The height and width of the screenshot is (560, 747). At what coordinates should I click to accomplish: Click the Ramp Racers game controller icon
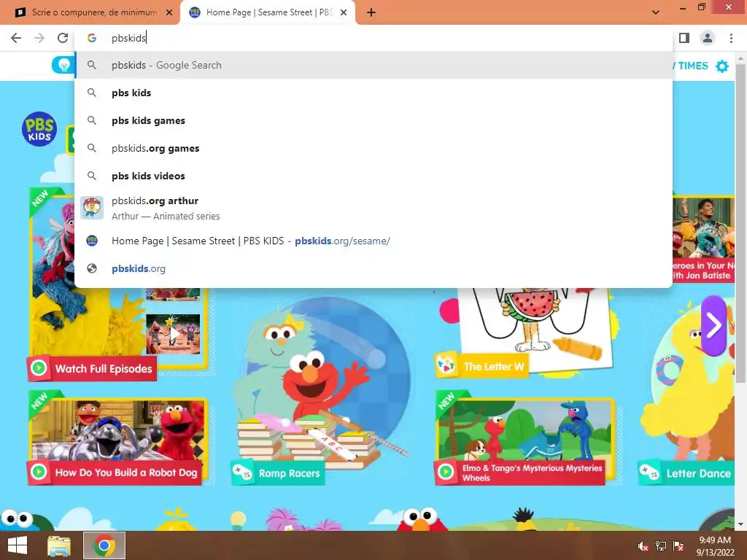coord(242,472)
